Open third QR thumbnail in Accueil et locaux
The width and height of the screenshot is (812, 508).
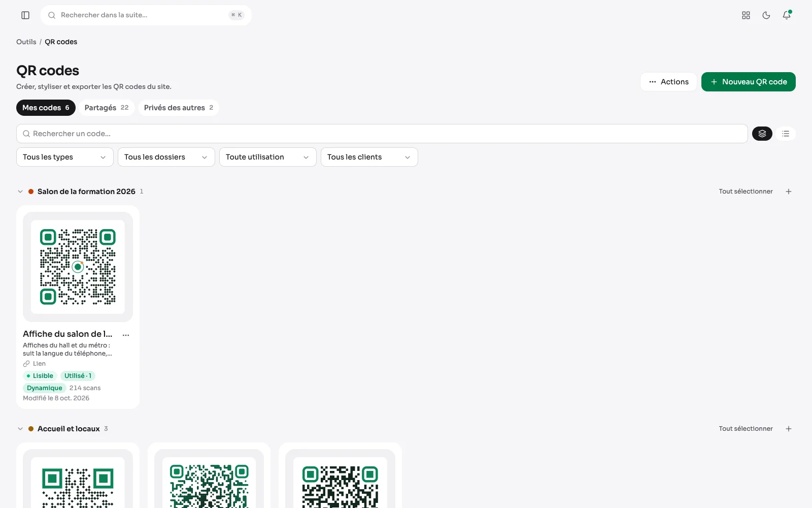click(340, 479)
